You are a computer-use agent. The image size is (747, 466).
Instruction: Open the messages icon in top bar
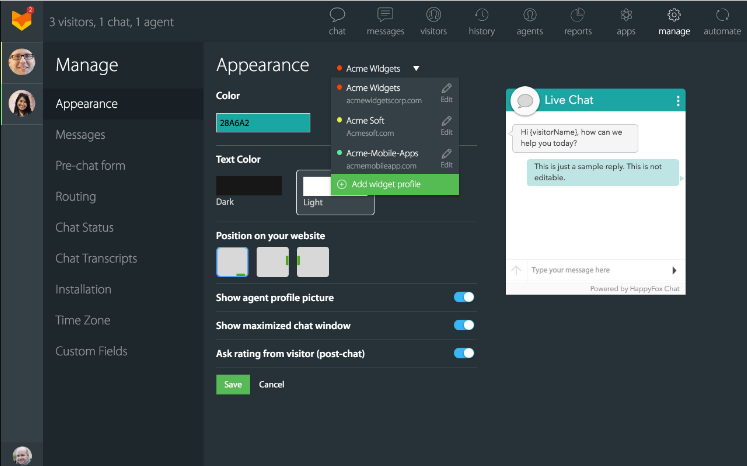385,15
